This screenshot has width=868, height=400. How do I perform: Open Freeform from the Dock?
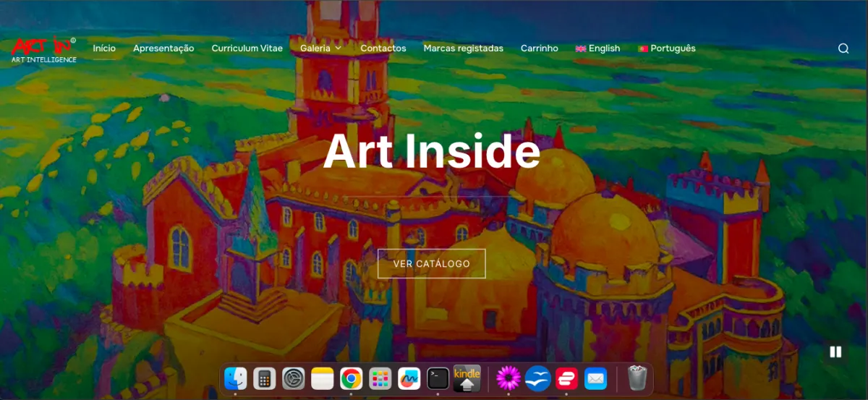coord(409,378)
